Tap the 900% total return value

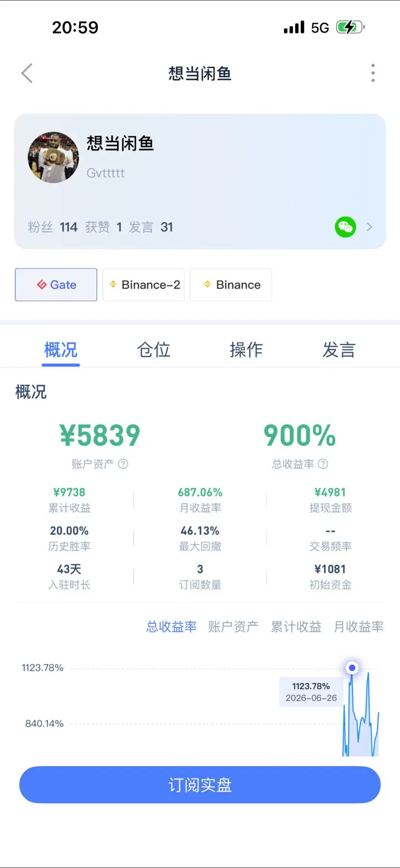click(300, 435)
